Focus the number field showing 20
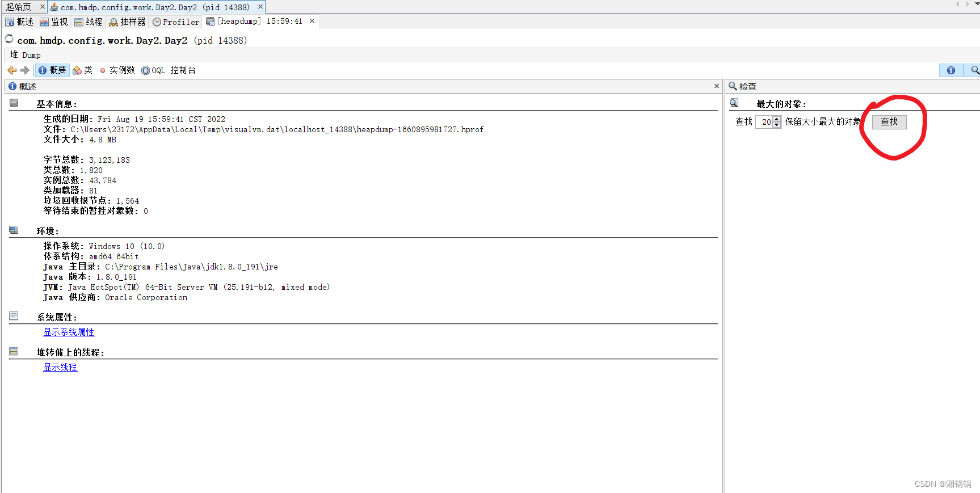This screenshot has width=980, height=493. click(x=764, y=122)
